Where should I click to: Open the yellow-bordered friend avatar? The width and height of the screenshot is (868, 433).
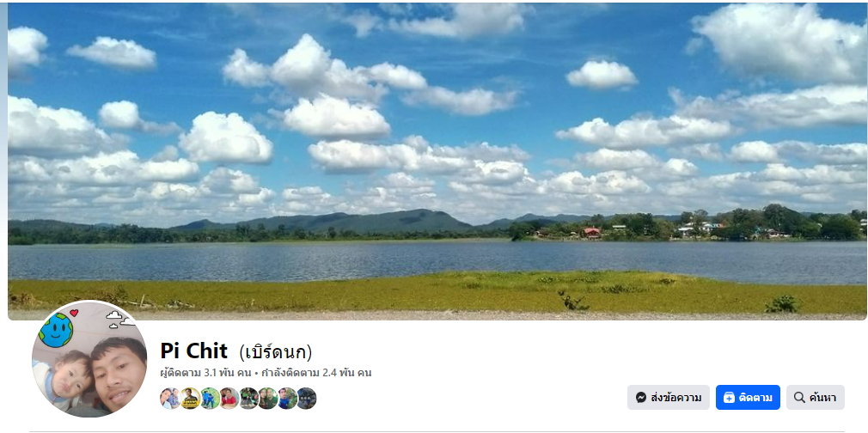pyautogui.click(x=191, y=398)
